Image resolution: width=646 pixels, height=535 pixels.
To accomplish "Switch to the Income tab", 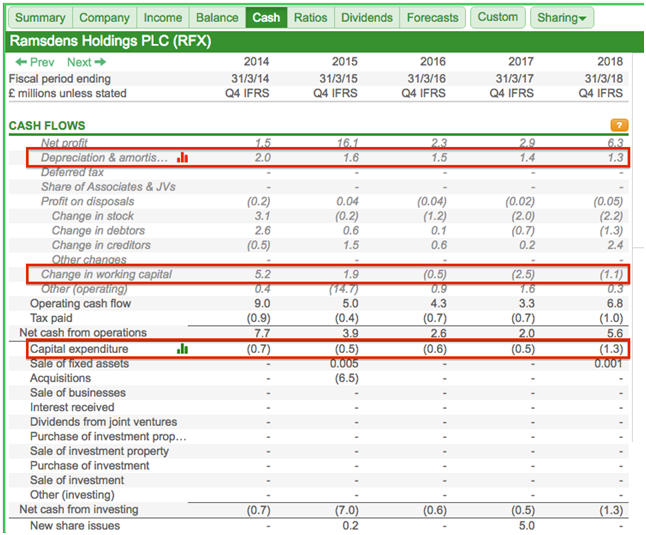I will (163, 18).
